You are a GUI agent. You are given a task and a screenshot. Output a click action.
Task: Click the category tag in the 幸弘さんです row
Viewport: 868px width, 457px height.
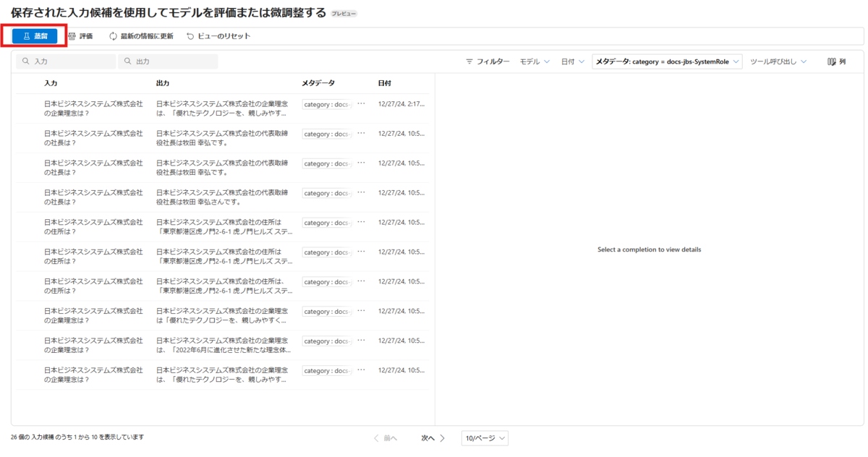[x=327, y=193]
